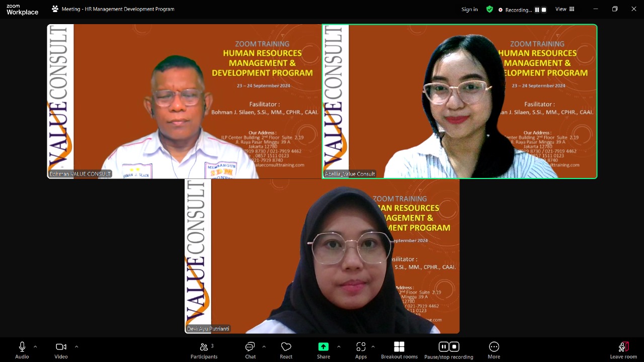This screenshot has width=644, height=362.
Task: Click the Devi Ayu Putrianti name label
Action: pos(208,329)
